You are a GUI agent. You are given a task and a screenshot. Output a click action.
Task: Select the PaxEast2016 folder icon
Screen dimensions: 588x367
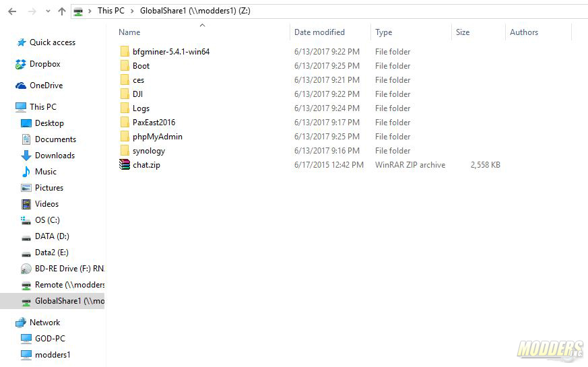pyautogui.click(x=125, y=122)
